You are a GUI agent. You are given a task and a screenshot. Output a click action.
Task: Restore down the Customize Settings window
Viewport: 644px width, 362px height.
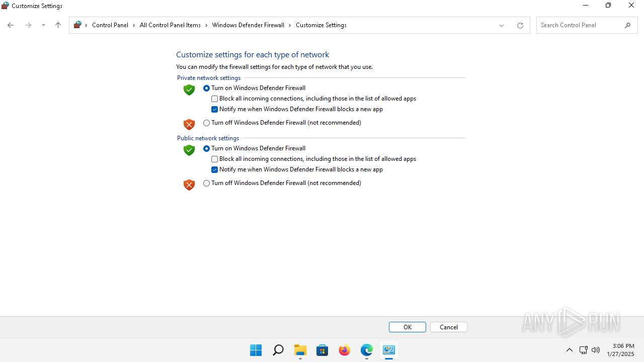608,6
